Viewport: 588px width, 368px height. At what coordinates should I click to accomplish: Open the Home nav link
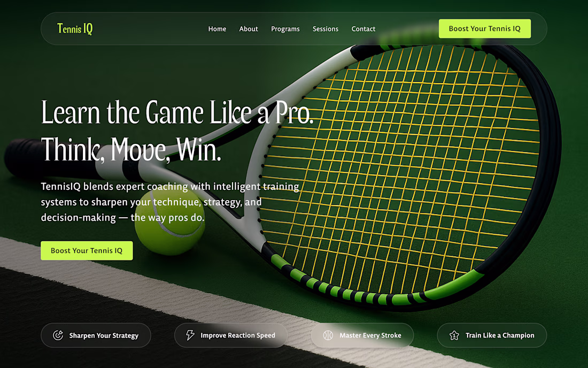pyautogui.click(x=217, y=29)
